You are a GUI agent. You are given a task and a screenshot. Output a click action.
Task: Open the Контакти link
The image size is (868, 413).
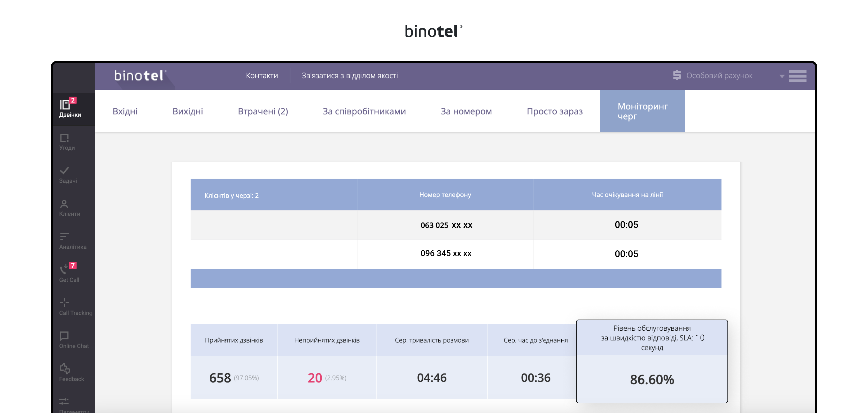262,75
